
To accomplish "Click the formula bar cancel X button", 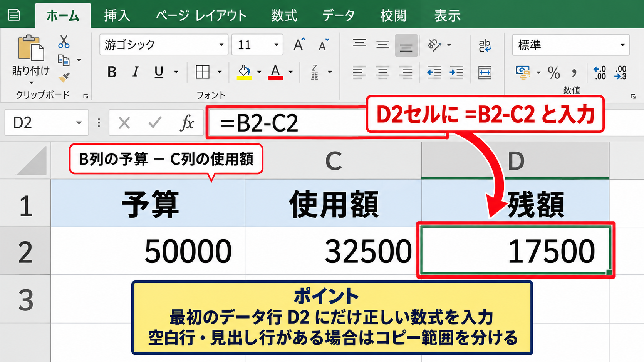I will pyautogui.click(x=124, y=123).
